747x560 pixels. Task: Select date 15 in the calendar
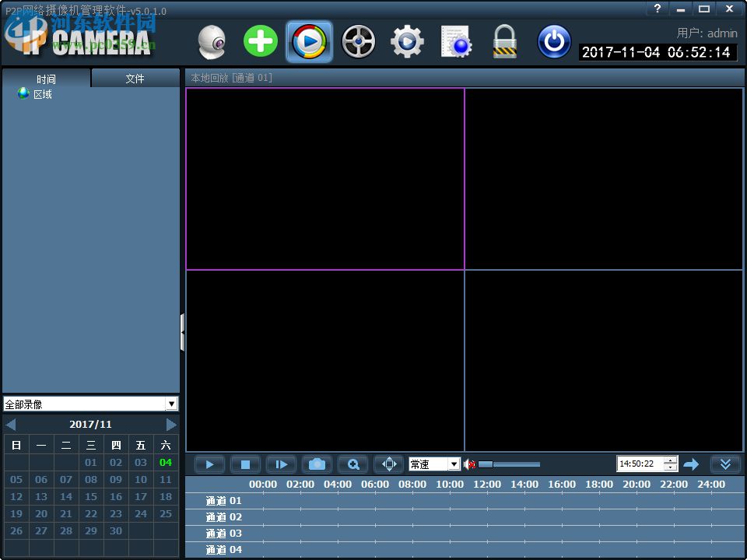91,496
